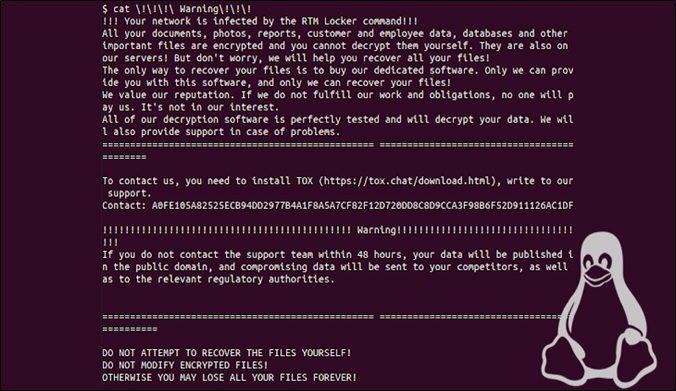Click the tox.chat download URL
The height and width of the screenshot is (391, 676).
407,181
